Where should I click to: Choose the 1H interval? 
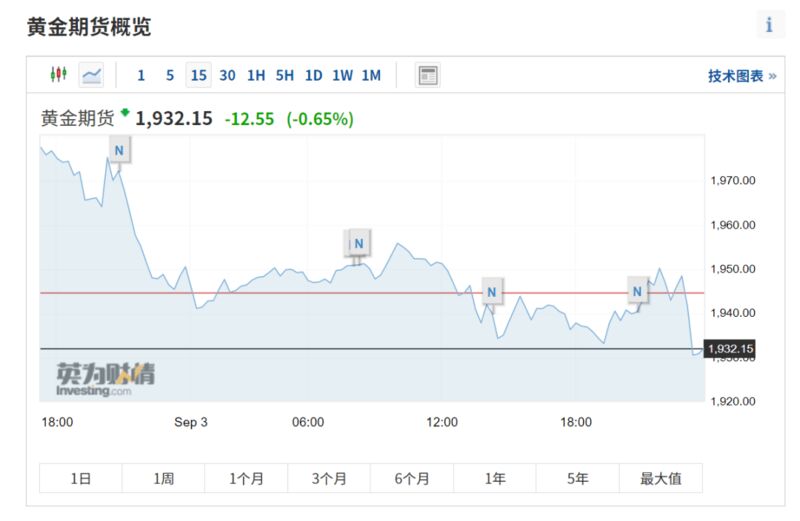click(x=256, y=76)
